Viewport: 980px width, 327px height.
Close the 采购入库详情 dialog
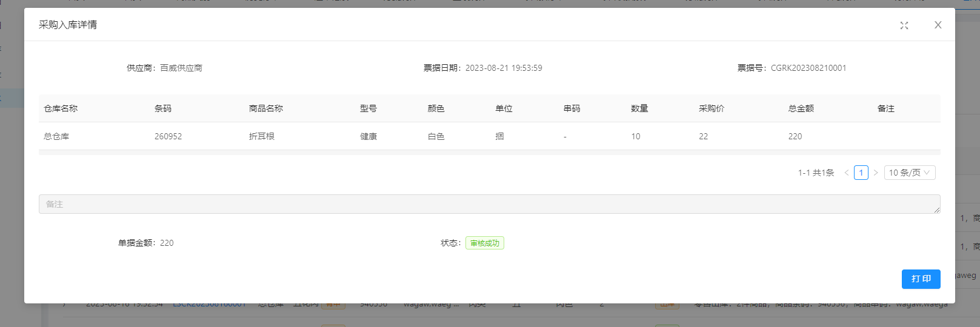[x=938, y=25]
